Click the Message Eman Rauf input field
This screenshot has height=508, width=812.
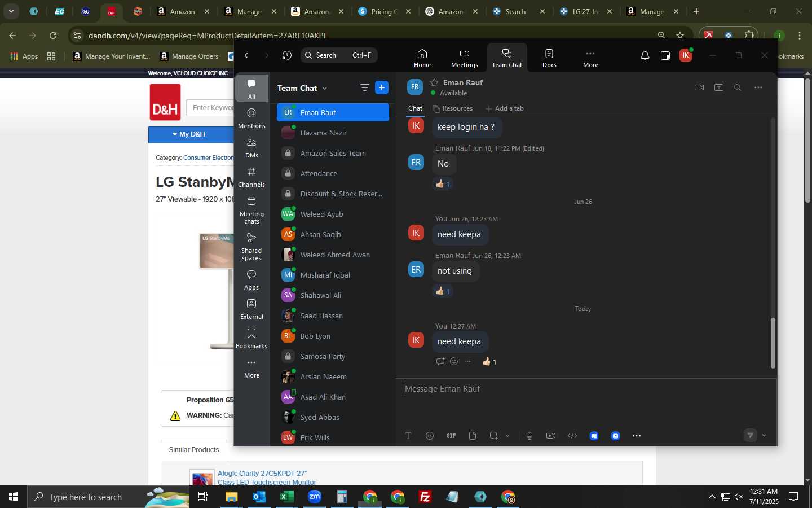coord(586,389)
